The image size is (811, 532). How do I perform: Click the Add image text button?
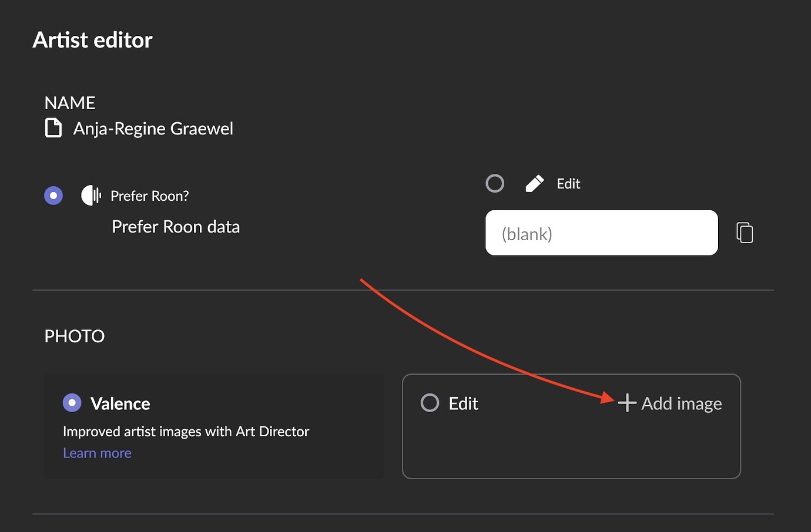(x=681, y=404)
